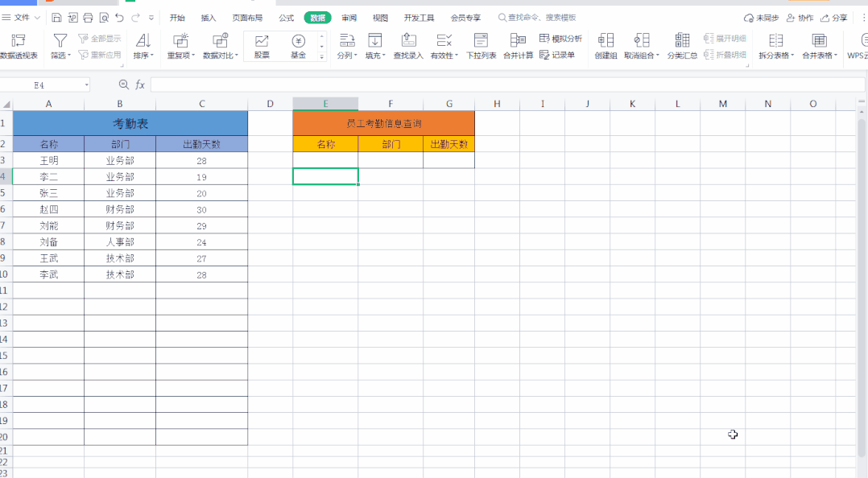Open the 文件 file menu
868x478 pixels.
point(21,18)
